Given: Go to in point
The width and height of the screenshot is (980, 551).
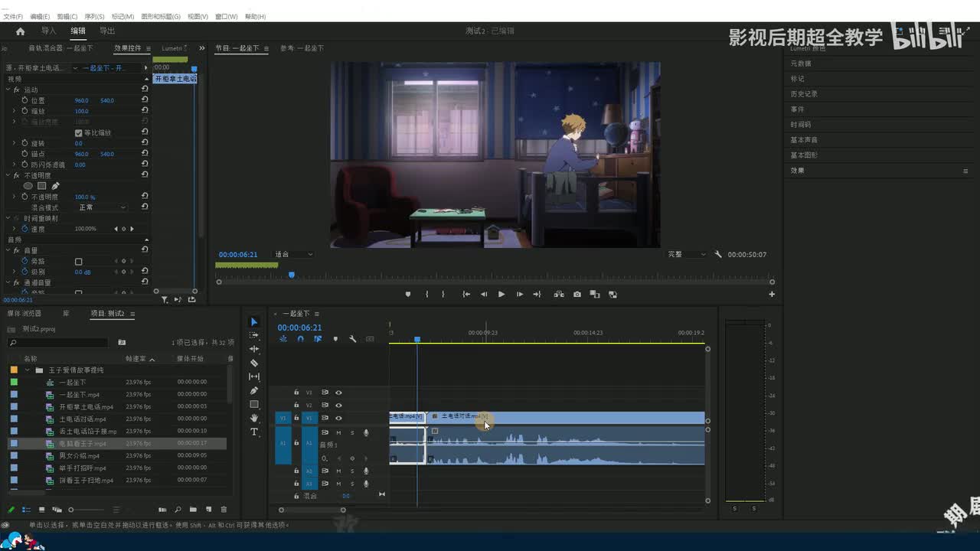Looking at the screenshot, I should [465, 294].
